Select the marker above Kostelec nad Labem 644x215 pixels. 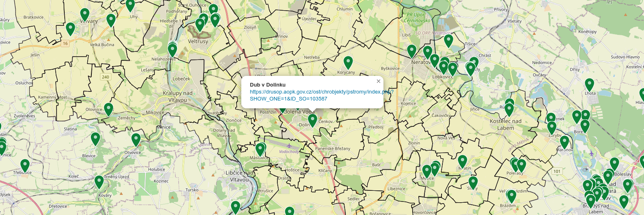509,110
